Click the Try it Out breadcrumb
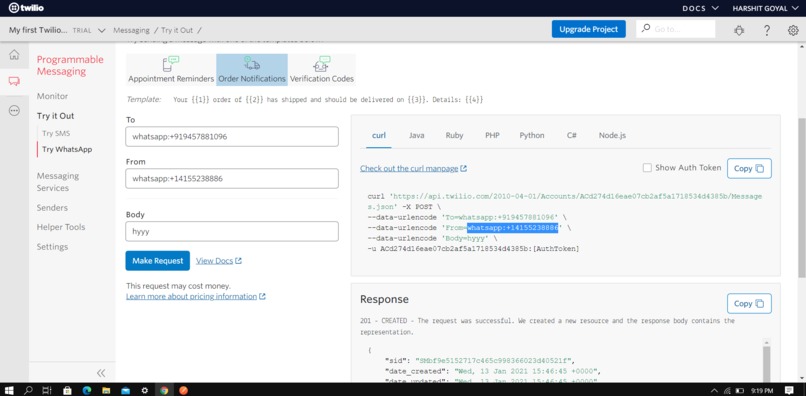The height and width of the screenshot is (396, 806). pyautogui.click(x=177, y=30)
